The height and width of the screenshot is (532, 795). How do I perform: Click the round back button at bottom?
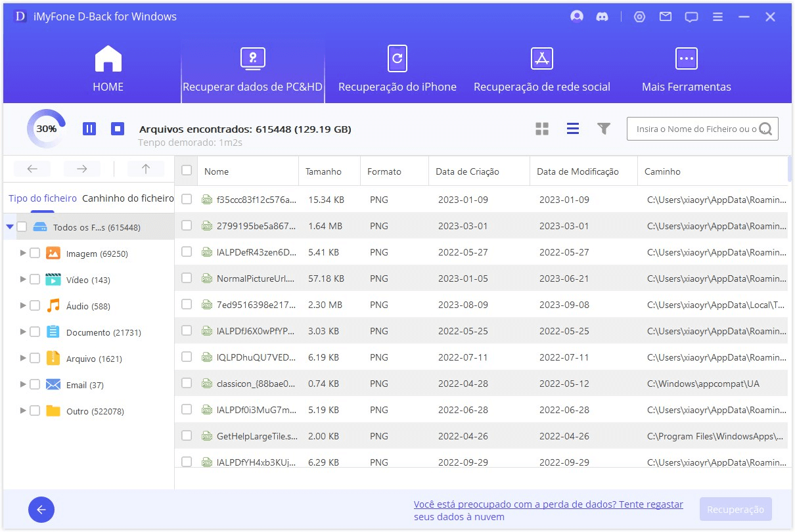pos(41,510)
